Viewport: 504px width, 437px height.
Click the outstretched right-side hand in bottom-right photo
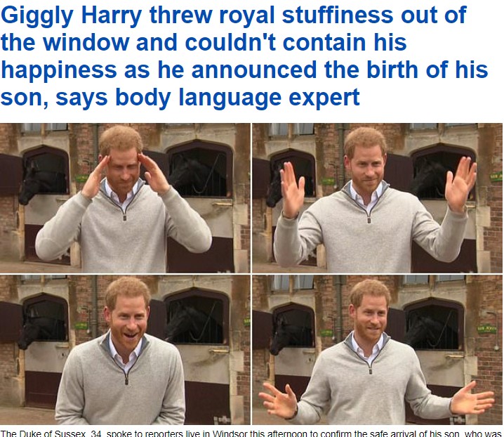pyautogui.click(x=472, y=399)
